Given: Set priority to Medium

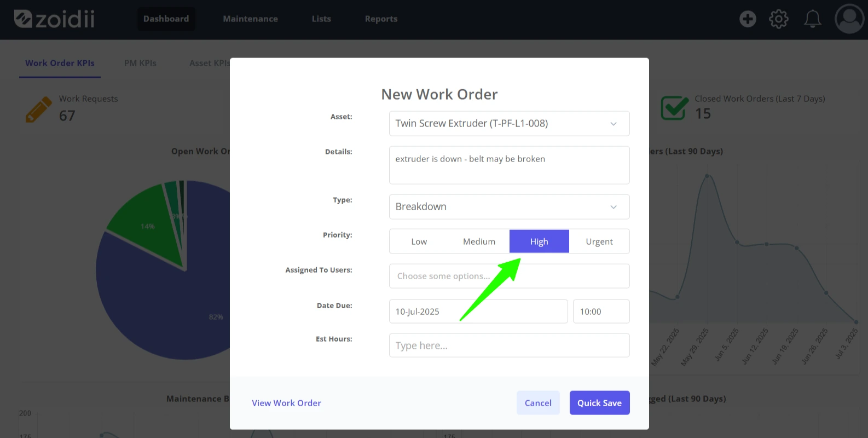Looking at the screenshot, I should tap(479, 241).
